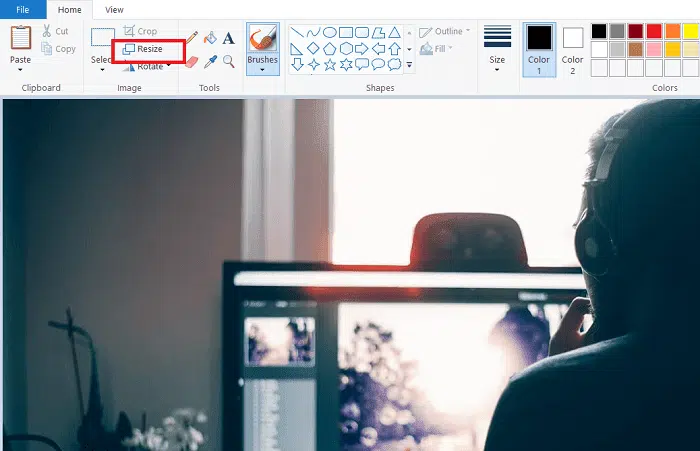The image size is (700, 451).
Task: Choose the Six-point star shape
Action: point(346,65)
